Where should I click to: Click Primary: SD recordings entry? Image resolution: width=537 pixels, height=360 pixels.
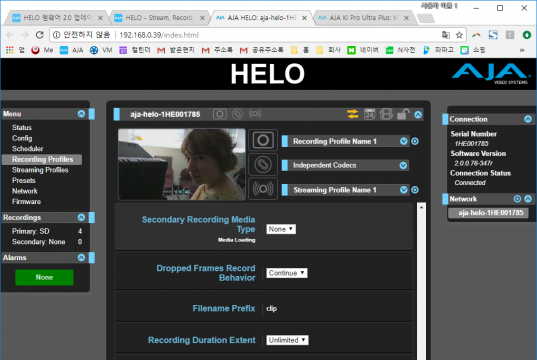coord(30,231)
